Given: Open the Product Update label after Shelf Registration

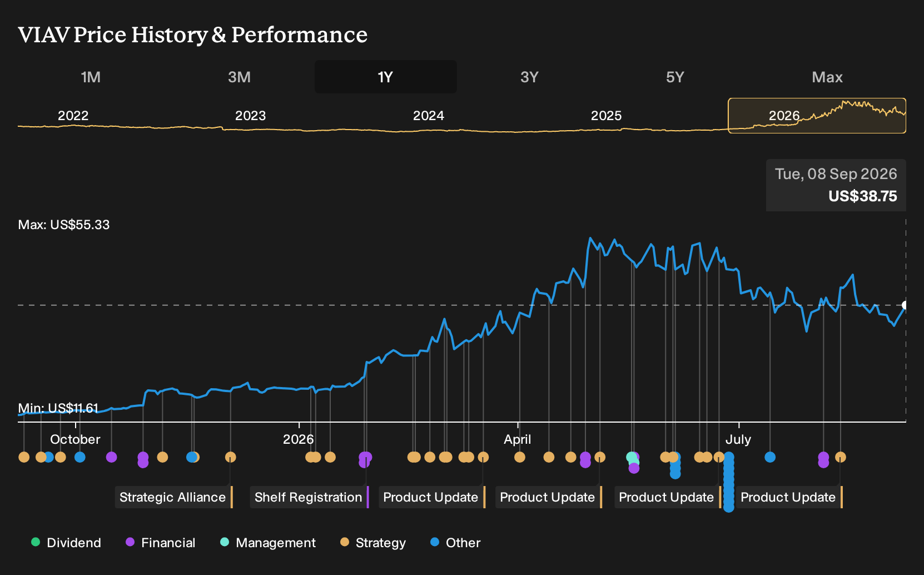Looking at the screenshot, I should [432, 497].
